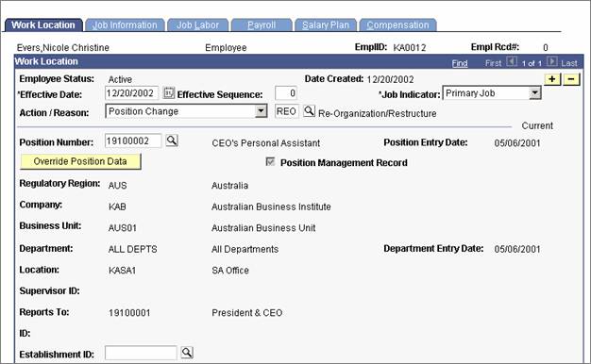Viewport: 591px width, 364px height.
Task: Click the All Departments description
Action: coord(245,249)
